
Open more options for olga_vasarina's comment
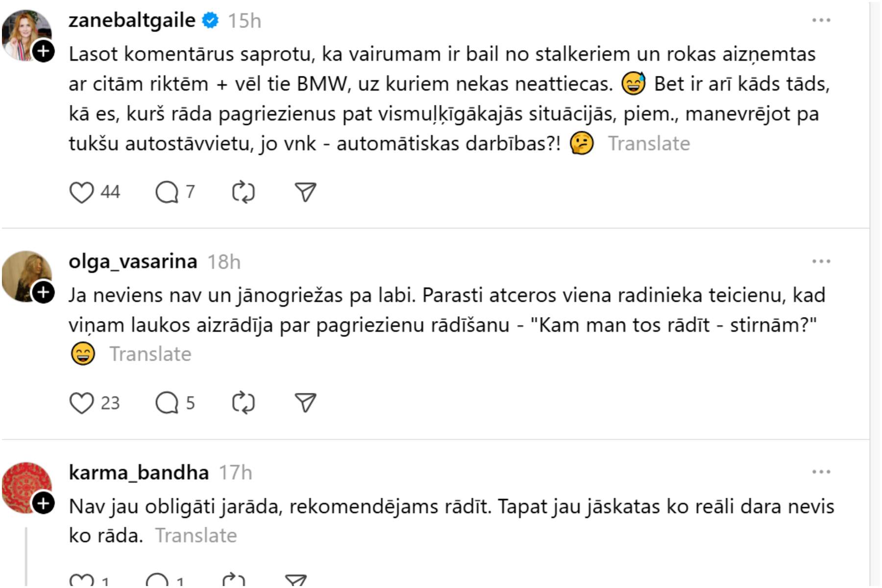821,262
